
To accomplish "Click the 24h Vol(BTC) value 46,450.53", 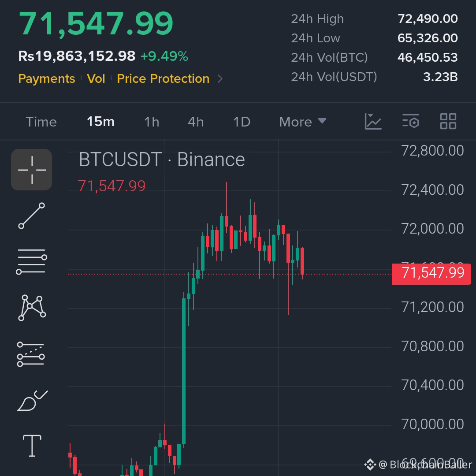I will [428, 57].
